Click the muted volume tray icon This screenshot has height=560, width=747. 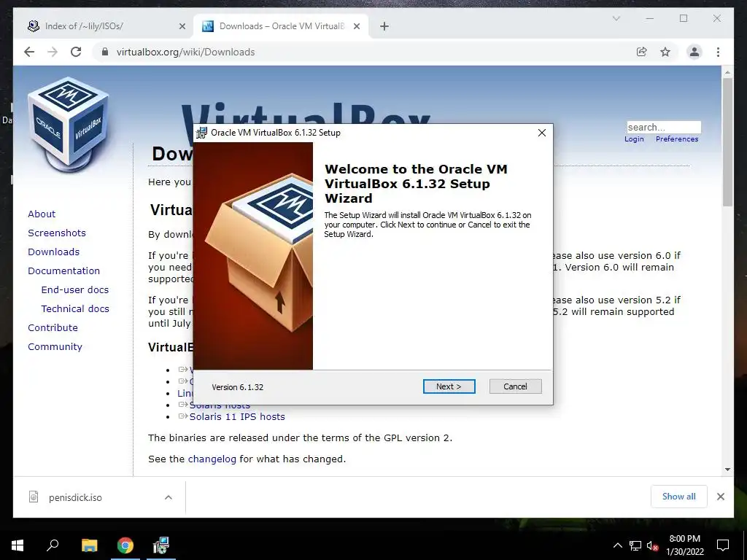click(x=652, y=545)
